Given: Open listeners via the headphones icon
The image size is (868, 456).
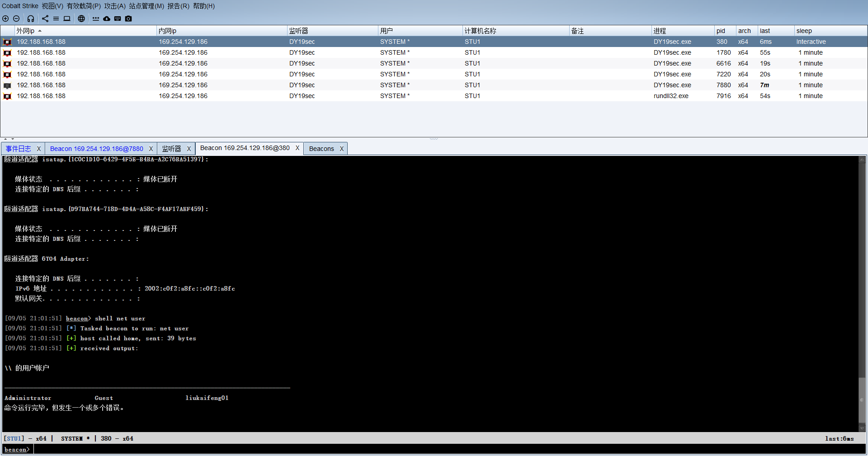Looking at the screenshot, I should (31, 19).
